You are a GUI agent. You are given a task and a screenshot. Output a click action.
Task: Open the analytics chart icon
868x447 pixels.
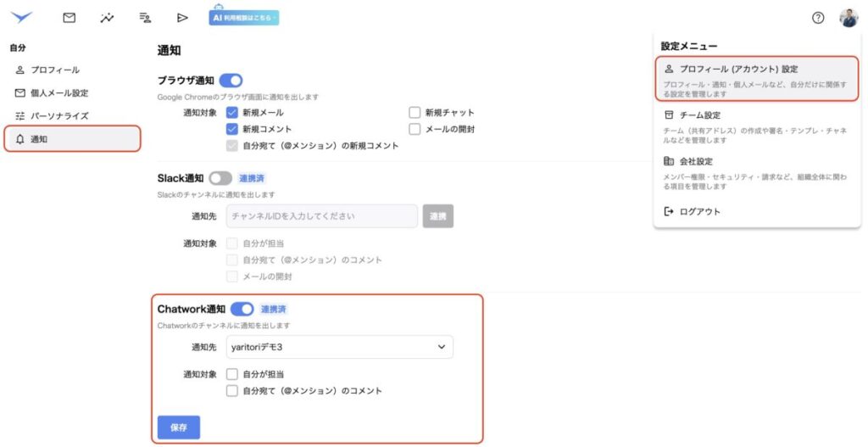click(x=107, y=18)
